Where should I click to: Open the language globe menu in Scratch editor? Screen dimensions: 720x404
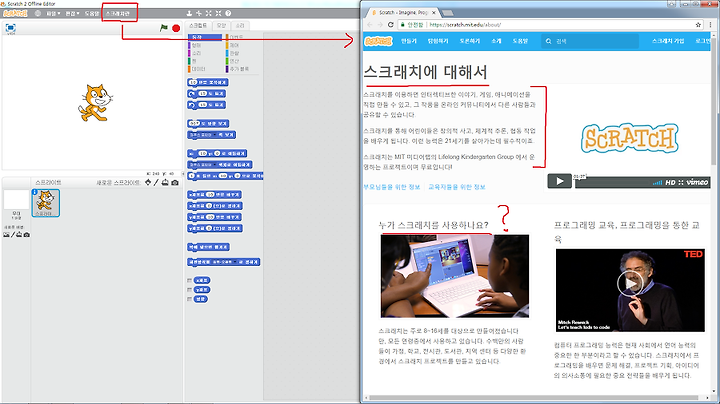(38, 13)
